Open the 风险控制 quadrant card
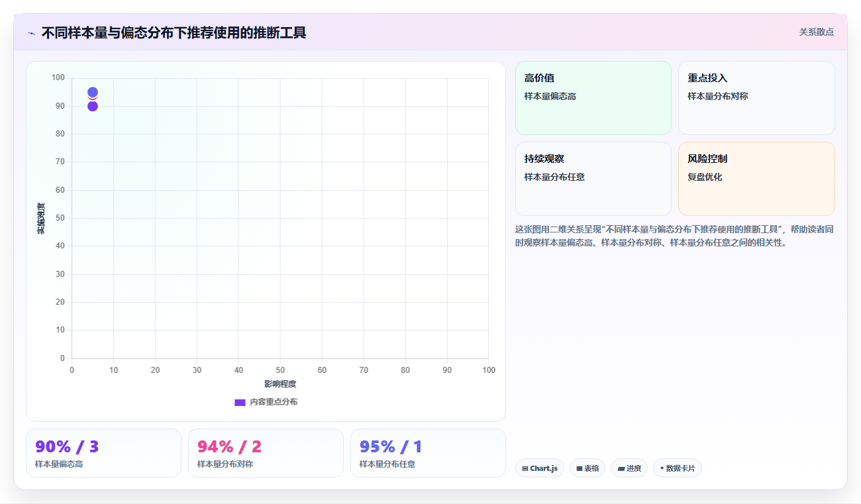This screenshot has height=504, width=861. 756,179
